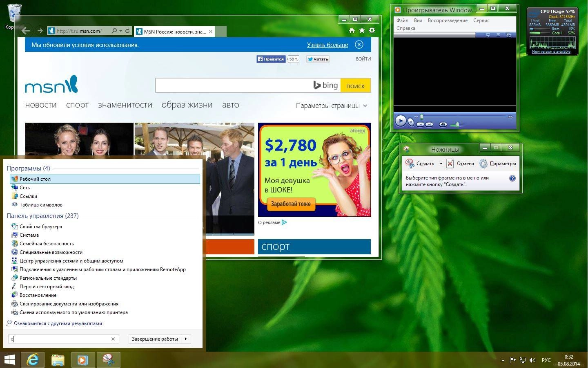Open Параметры in Ножницы window
This screenshot has height=368, width=588.
pyautogui.click(x=498, y=164)
